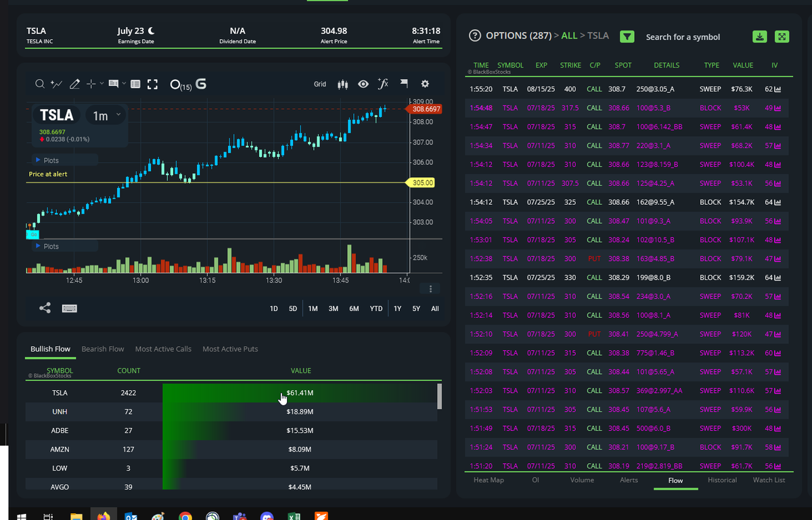Image resolution: width=812 pixels, height=520 pixels.
Task: Open options help question mark icon
Action: tap(474, 36)
